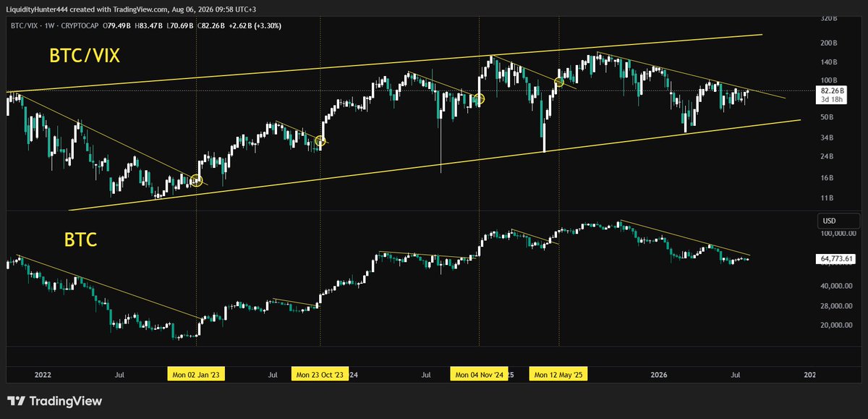The width and height of the screenshot is (868, 419).
Task: Click the 34B price axis label
Action: pyautogui.click(x=827, y=137)
